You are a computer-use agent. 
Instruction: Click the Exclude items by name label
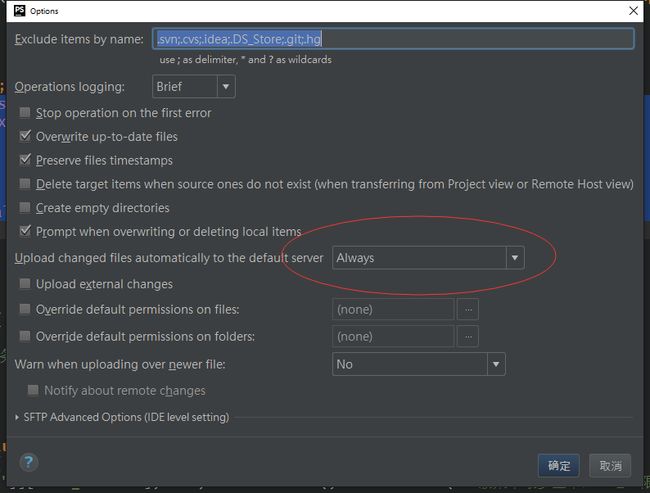[79, 39]
